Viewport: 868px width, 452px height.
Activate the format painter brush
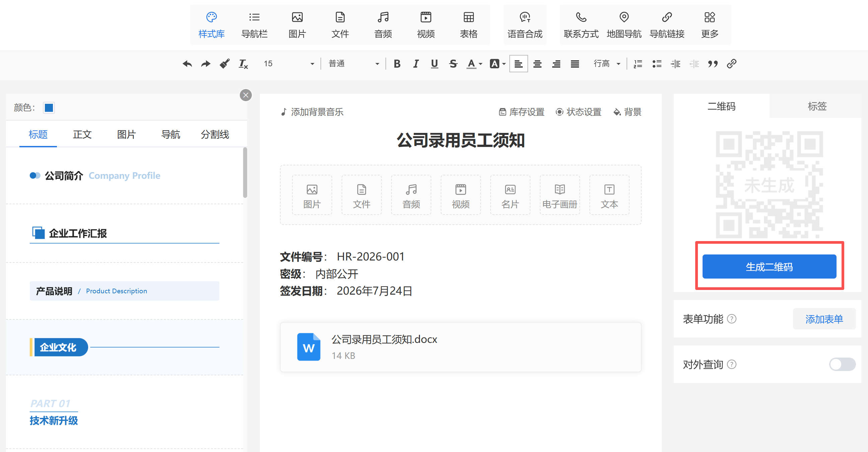[224, 64]
